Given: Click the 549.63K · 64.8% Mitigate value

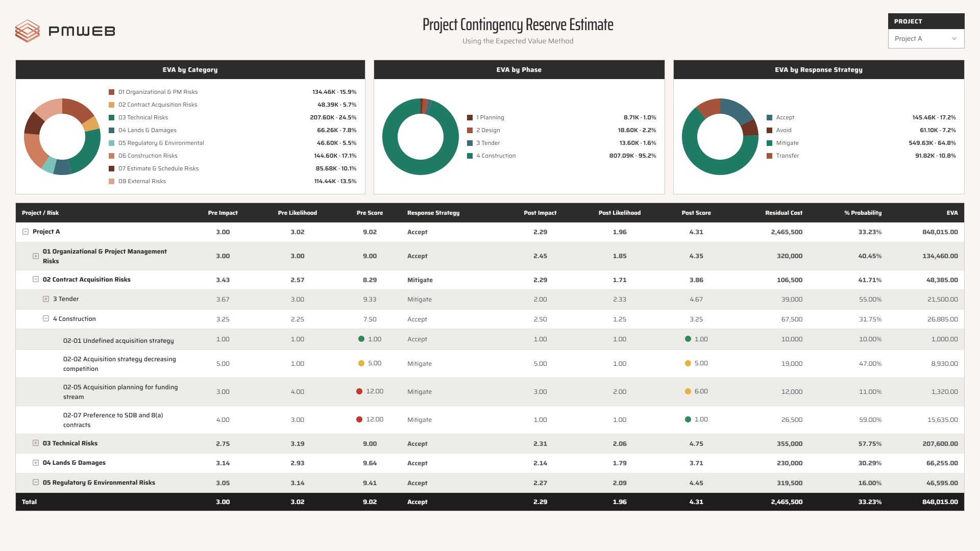Looking at the screenshot, I should point(932,143).
